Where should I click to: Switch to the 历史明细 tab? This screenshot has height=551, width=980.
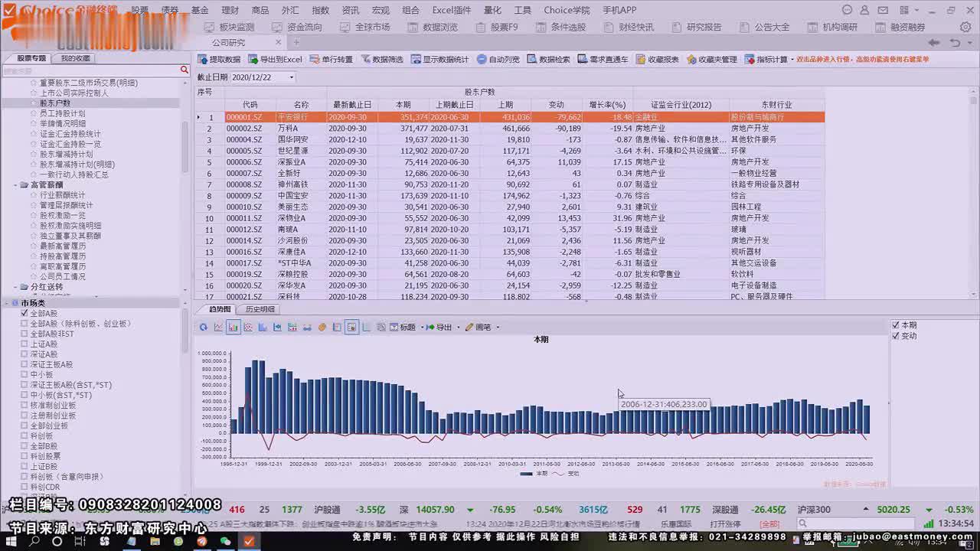tap(260, 309)
